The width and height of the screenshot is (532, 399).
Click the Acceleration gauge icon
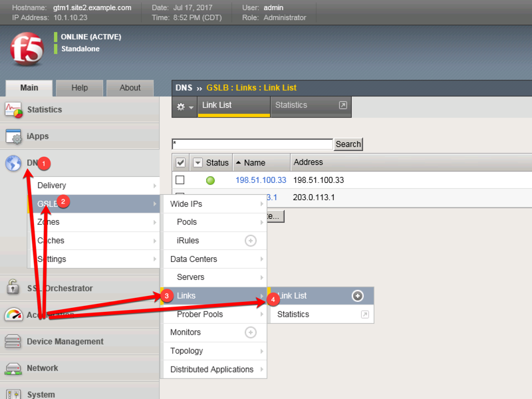click(13, 315)
